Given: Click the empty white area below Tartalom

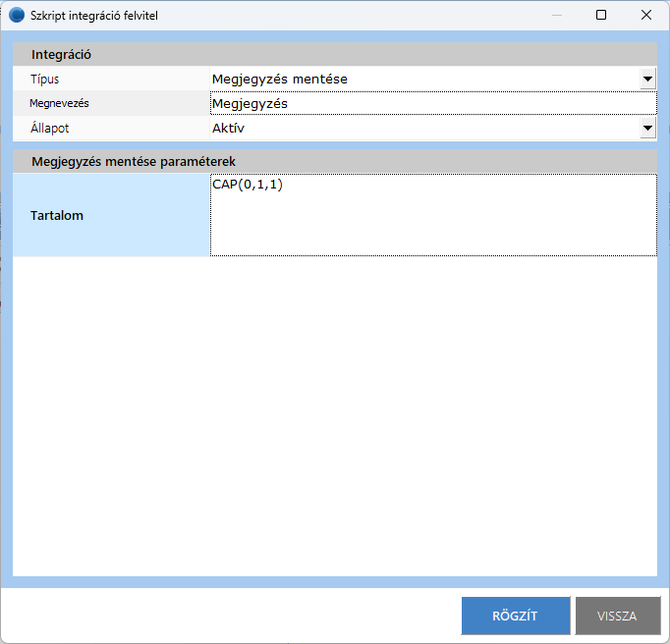Looking at the screenshot, I should click(334, 412).
